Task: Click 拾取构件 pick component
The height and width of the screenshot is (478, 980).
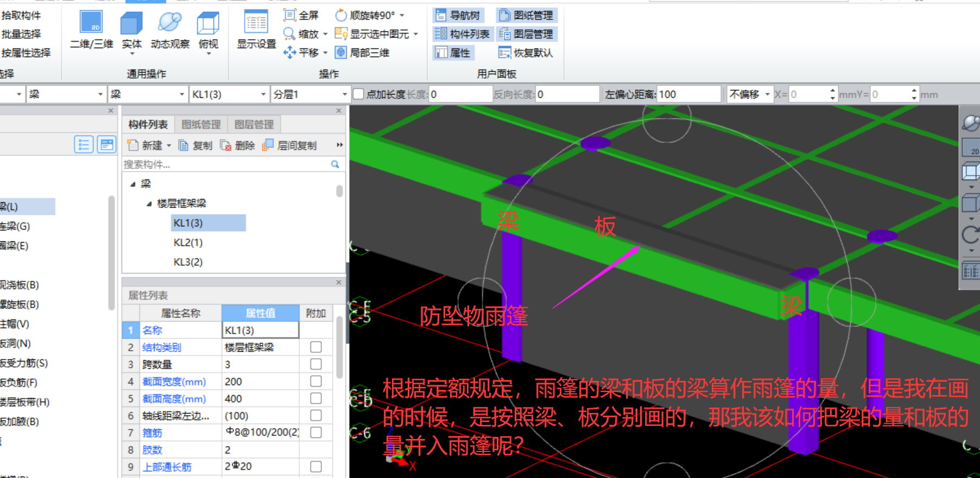Action: click(x=21, y=15)
